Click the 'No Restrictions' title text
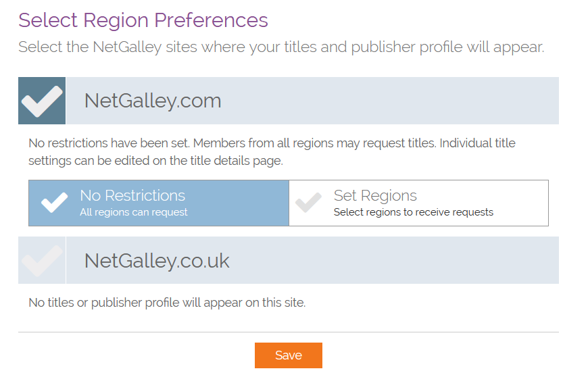 132,195
